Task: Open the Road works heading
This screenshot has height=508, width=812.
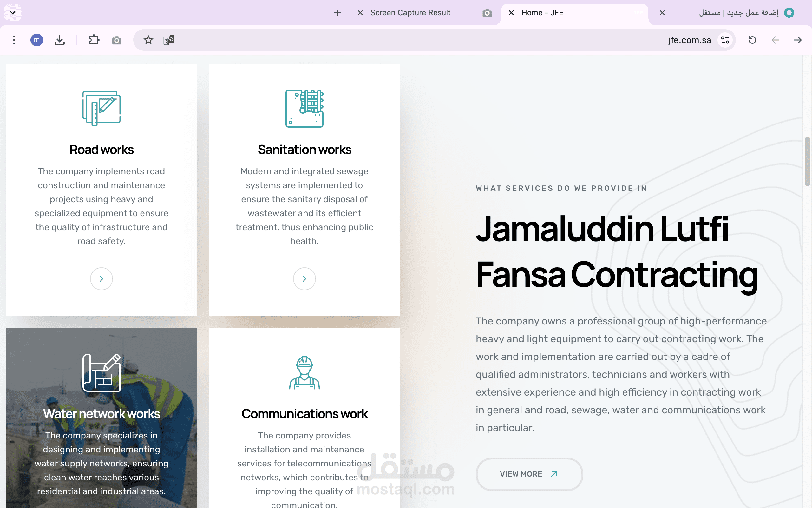Action: (x=101, y=150)
